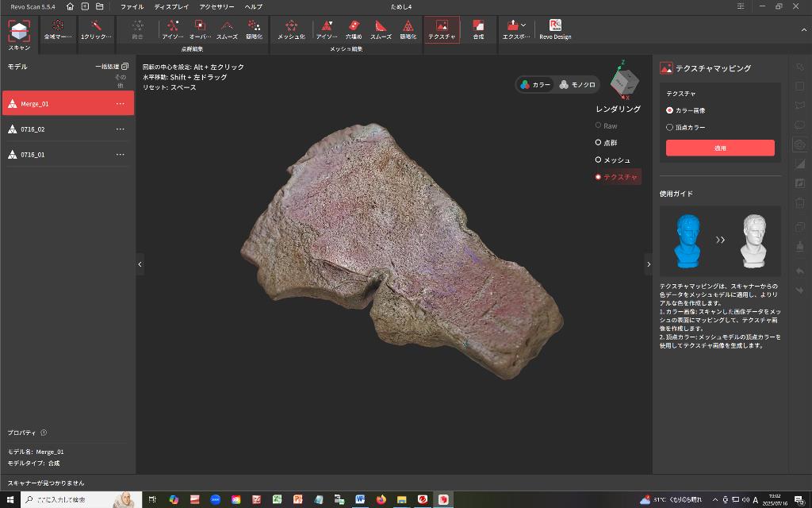Select the 0716_02 model row

click(68, 129)
